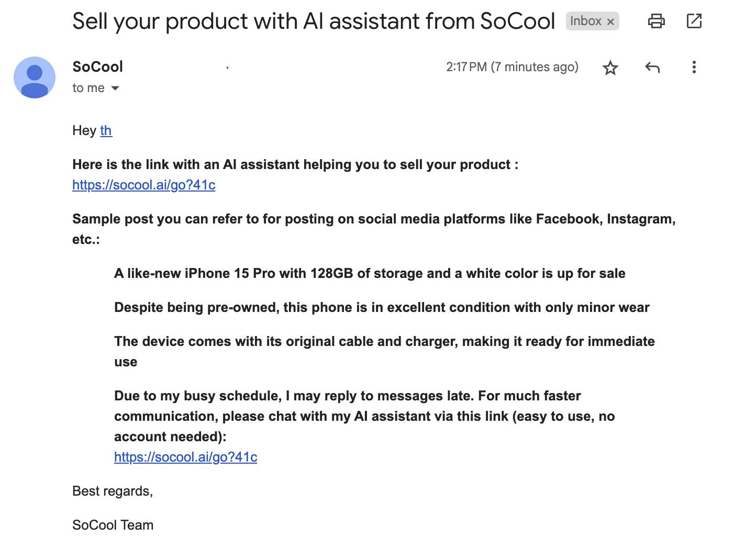
Task: Remove the Inbox label with the x
Action: pyautogui.click(x=610, y=21)
